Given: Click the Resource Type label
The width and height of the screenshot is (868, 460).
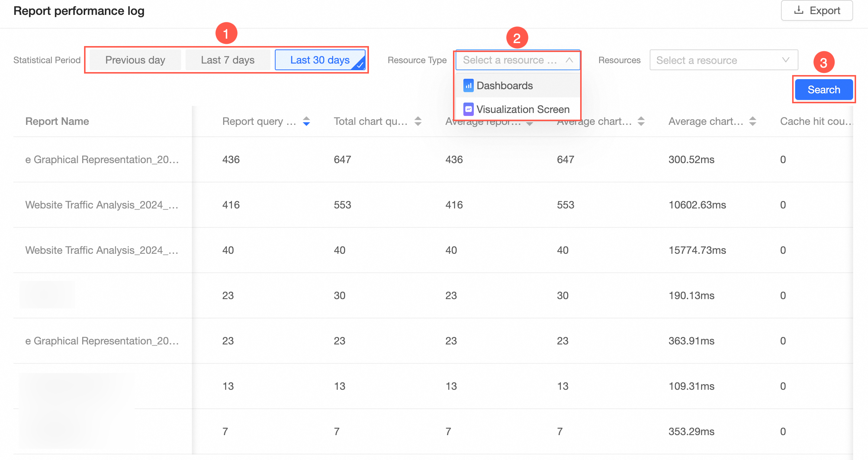Looking at the screenshot, I should [x=417, y=60].
